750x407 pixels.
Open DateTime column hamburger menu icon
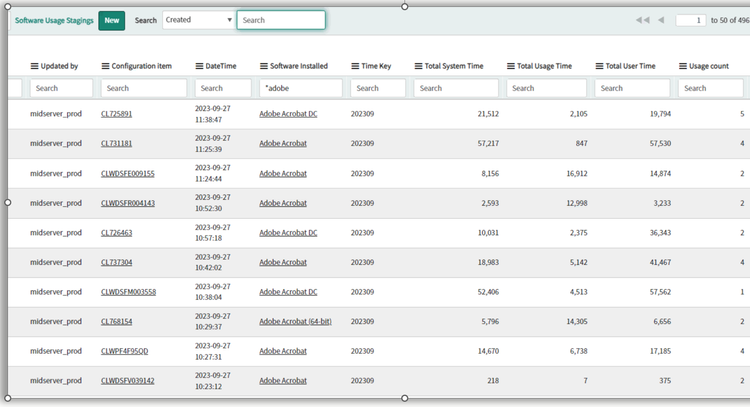[199, 66]
